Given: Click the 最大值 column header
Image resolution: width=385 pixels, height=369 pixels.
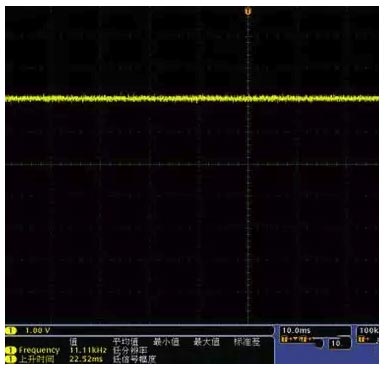Looking at the screenshot, I should click(207, 342).
